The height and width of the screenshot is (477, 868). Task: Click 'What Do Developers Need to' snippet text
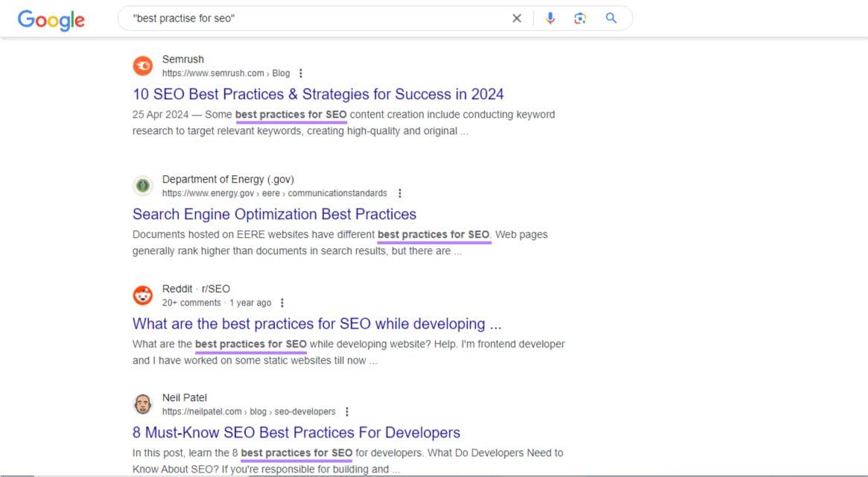click(495, 452)
